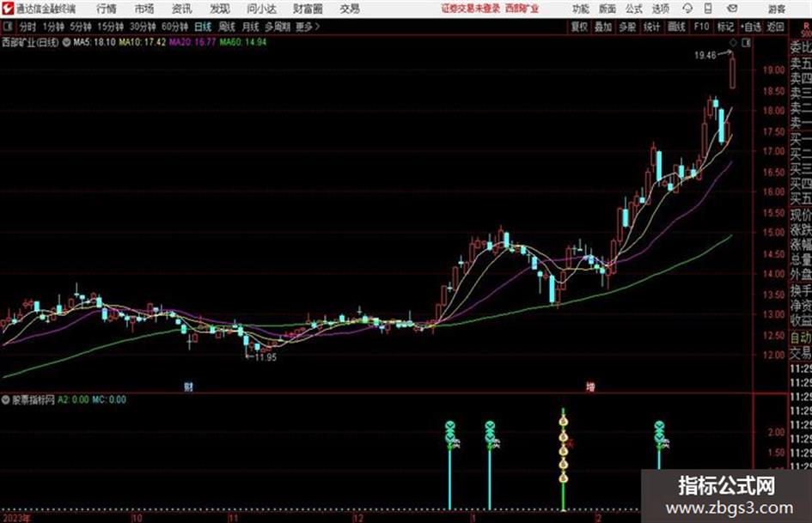The width and height of the screenshot is (812, 523).
Task: Click the 统计 statistics button
Action: click(x=651, y=27)
